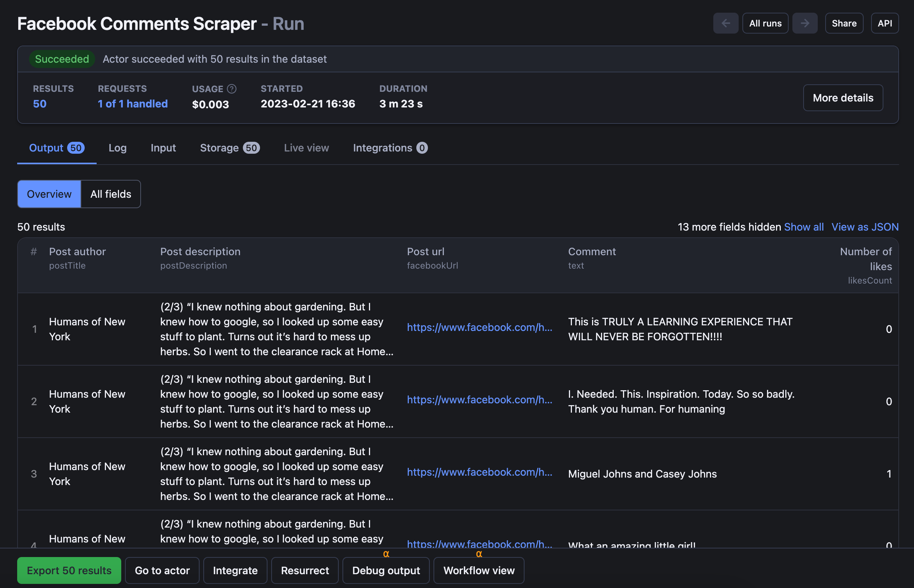Go to next run with right arrow
The width and height of the screenshot is (914, 588).
click(804, 23)
